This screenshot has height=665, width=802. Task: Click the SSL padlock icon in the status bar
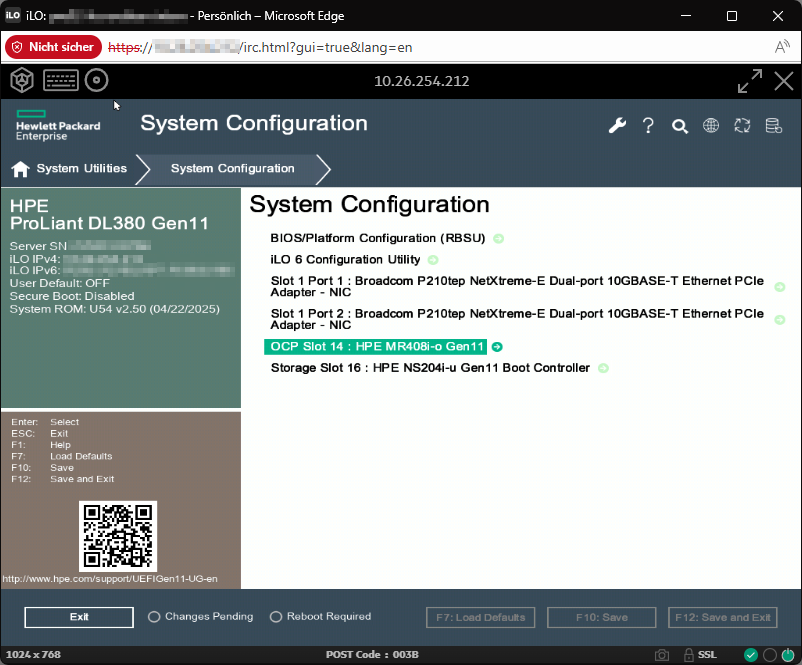point(689,655)
